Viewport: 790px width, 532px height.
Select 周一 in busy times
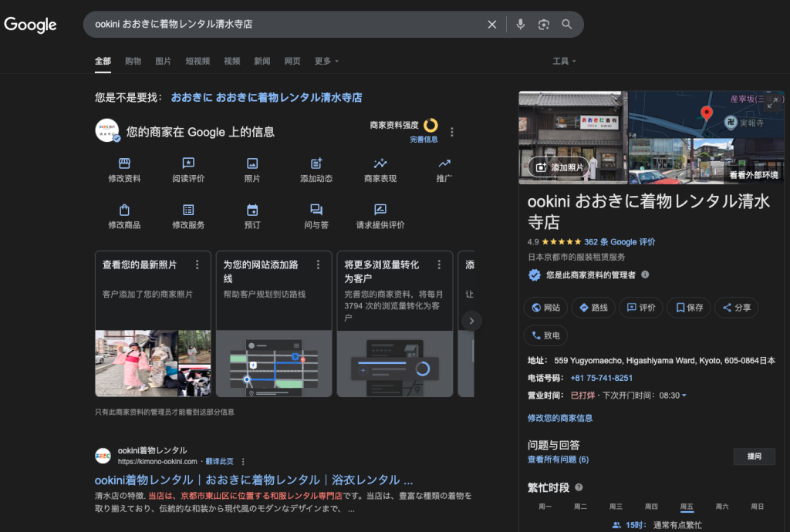(x=545, y=507)
